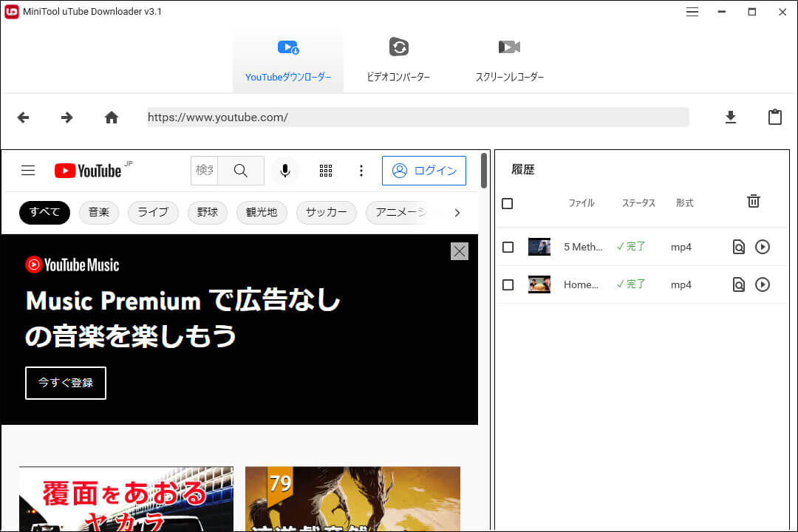Click the ログイン button
The width and height of the screenshot is (798, 532).
click(424, 171)
